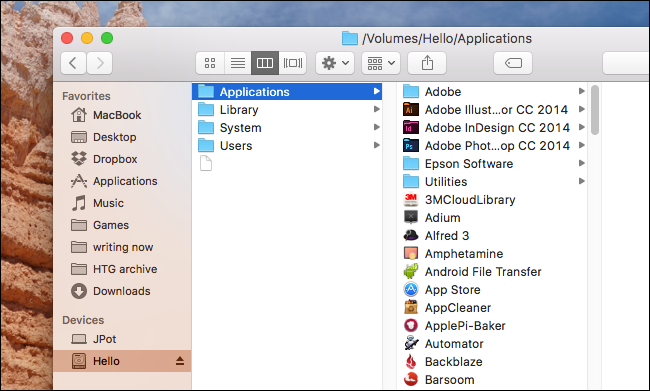650x391 pixels.
Task: Click the search field in toolbar
Action: 626,63
